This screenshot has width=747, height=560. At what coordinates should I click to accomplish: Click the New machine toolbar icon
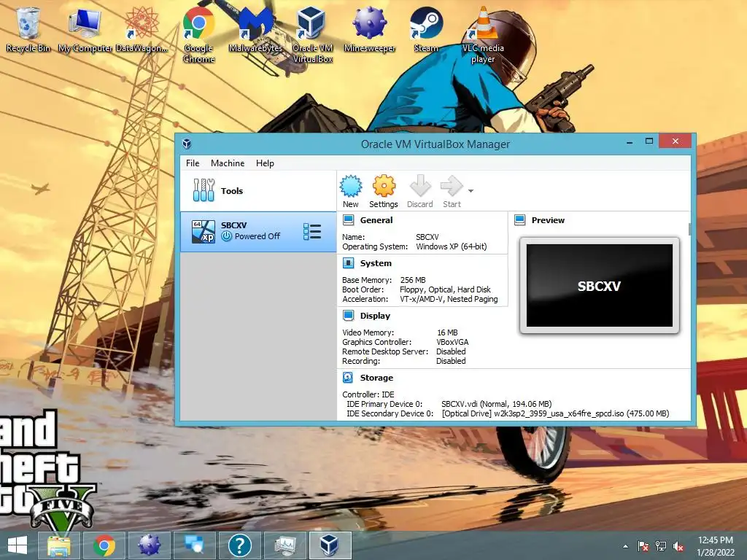[x=351, y=192]
